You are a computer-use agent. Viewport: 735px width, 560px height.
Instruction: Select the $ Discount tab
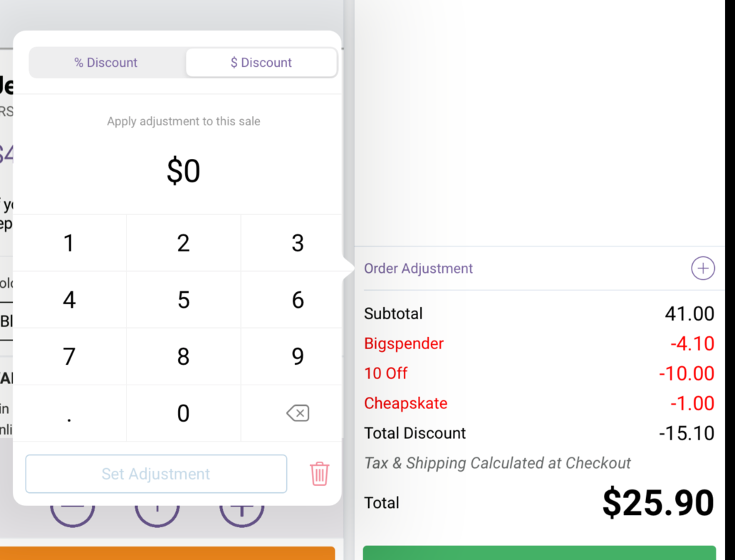[261, 63]
